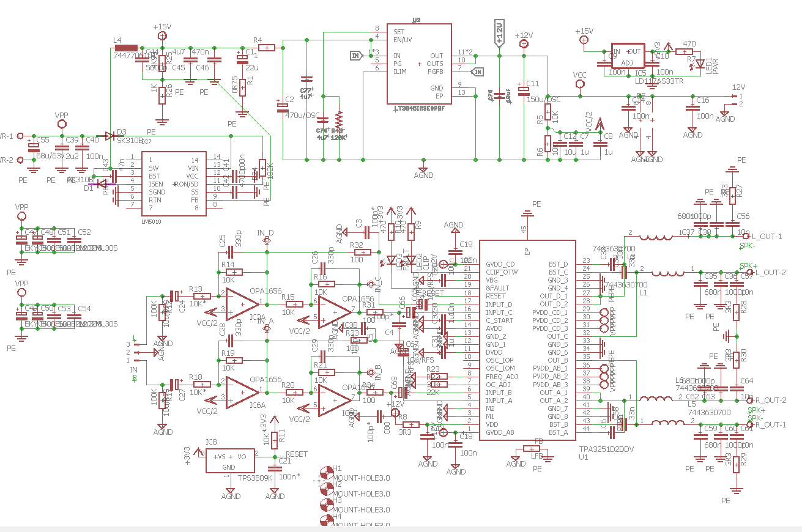Select resistor R4 symbol
Screen dimensions: 802x532
(x=267, y=47)
